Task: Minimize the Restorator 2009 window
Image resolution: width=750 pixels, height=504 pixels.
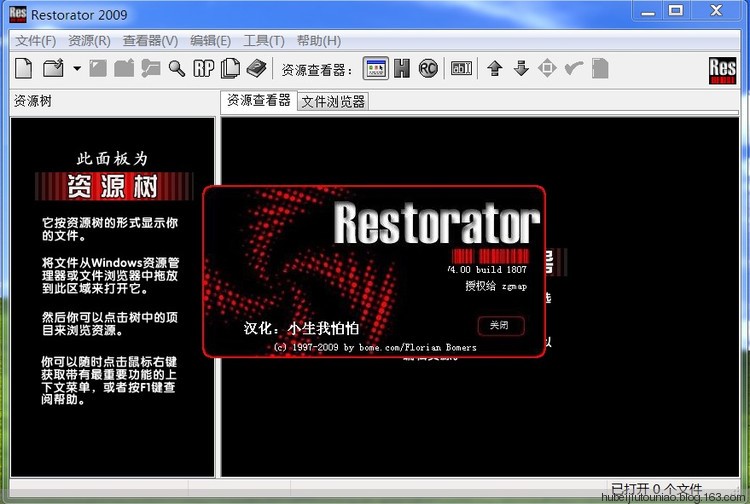Action: click(648, 11)
